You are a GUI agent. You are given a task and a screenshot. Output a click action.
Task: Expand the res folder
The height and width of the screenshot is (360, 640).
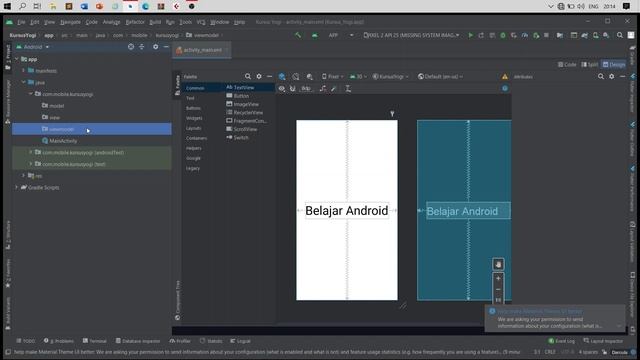point(23,176)
